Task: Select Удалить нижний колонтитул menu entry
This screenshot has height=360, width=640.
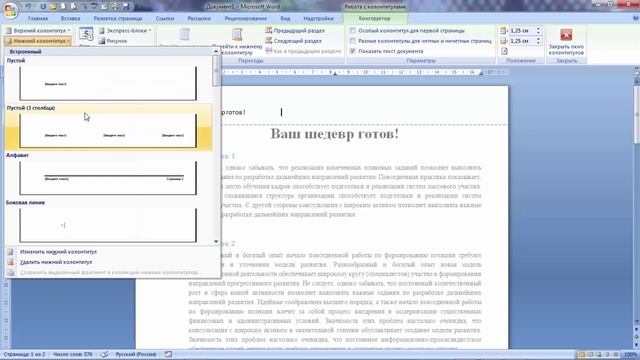Action: (x=56, y=262)
